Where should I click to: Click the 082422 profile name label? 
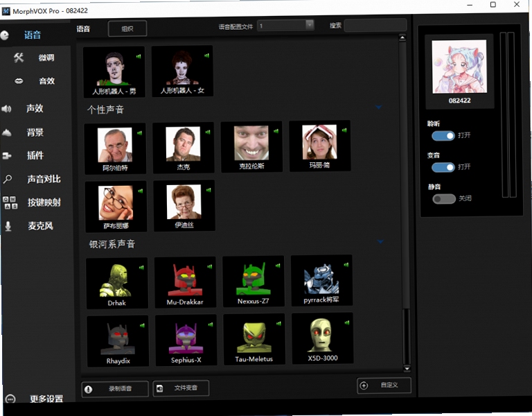(x=459, y=101)
